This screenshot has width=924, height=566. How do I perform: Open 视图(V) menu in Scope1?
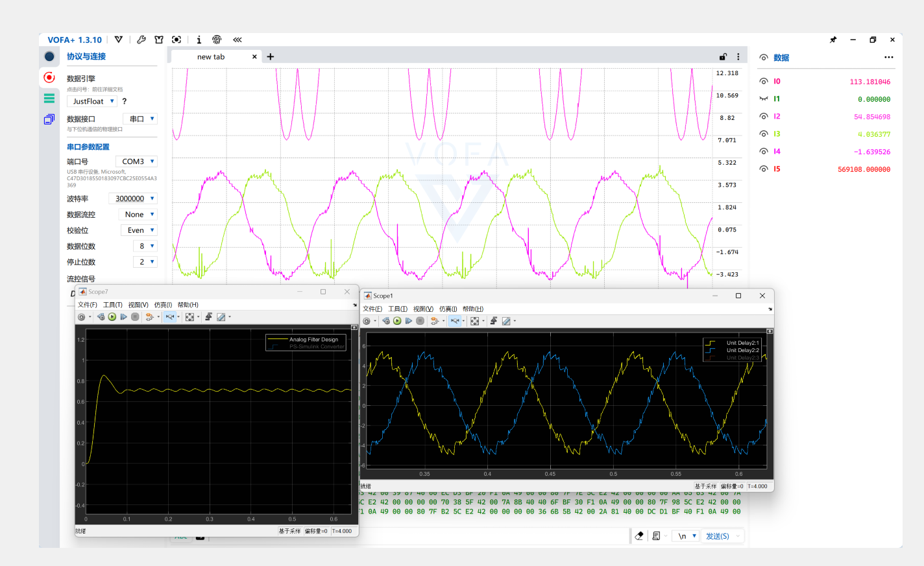423,309
